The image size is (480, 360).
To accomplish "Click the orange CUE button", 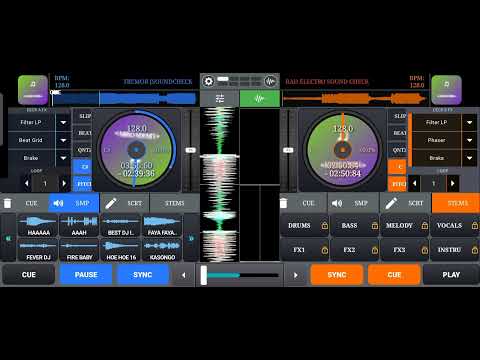I will 394,275.
